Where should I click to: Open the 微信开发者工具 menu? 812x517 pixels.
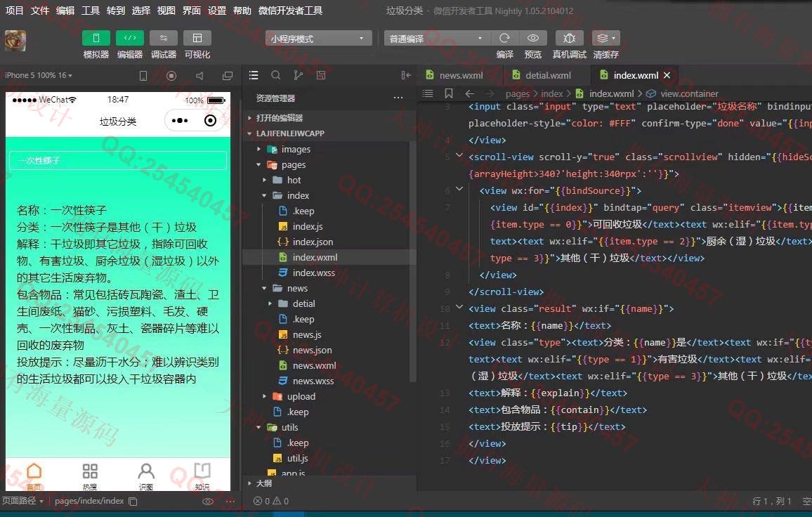(291, 11)
